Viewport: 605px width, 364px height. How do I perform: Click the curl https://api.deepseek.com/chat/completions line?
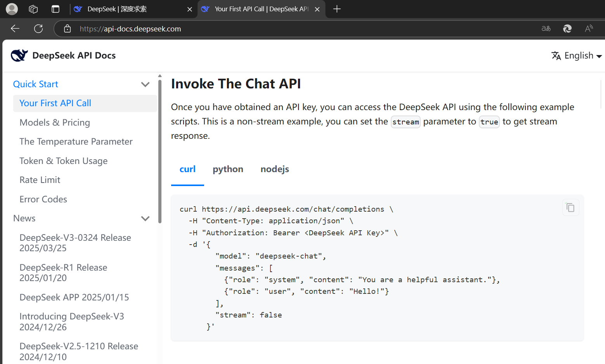tap(286, 209)
